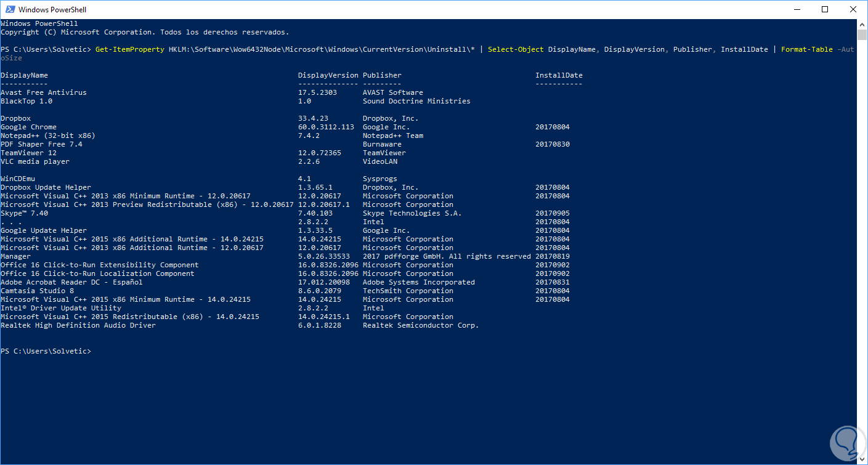Click install date 20170905

point(553,213)
